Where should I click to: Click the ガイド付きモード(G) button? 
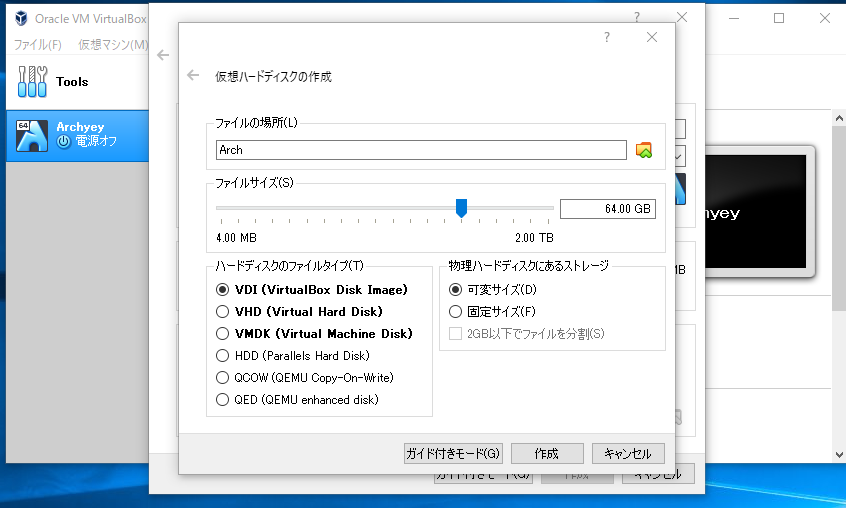(x=453, y=454)
